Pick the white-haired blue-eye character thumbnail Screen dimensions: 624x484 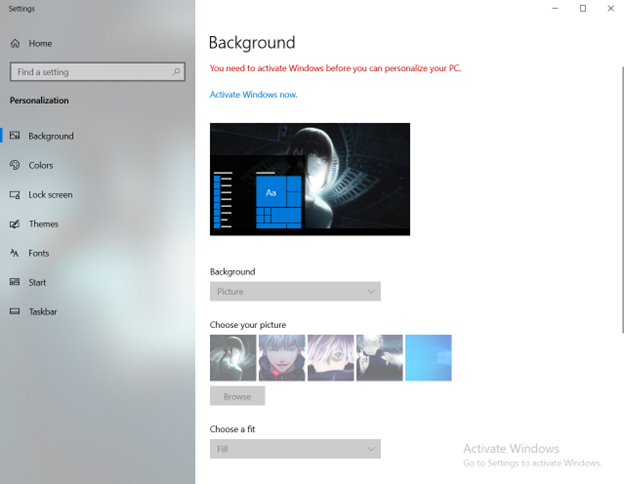point(331,358)
